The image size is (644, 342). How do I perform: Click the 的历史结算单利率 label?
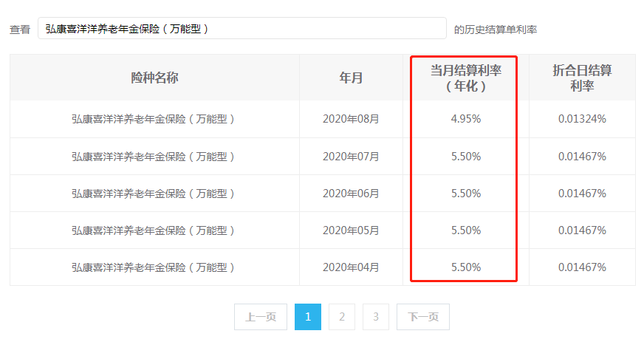496,29
